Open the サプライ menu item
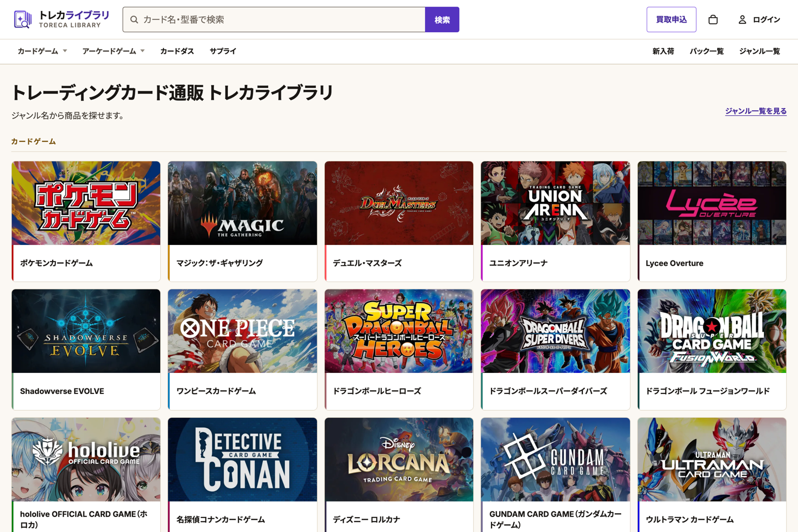Image resolution: width=798 pixels, height=532 pixels. [x=223, y=51]
